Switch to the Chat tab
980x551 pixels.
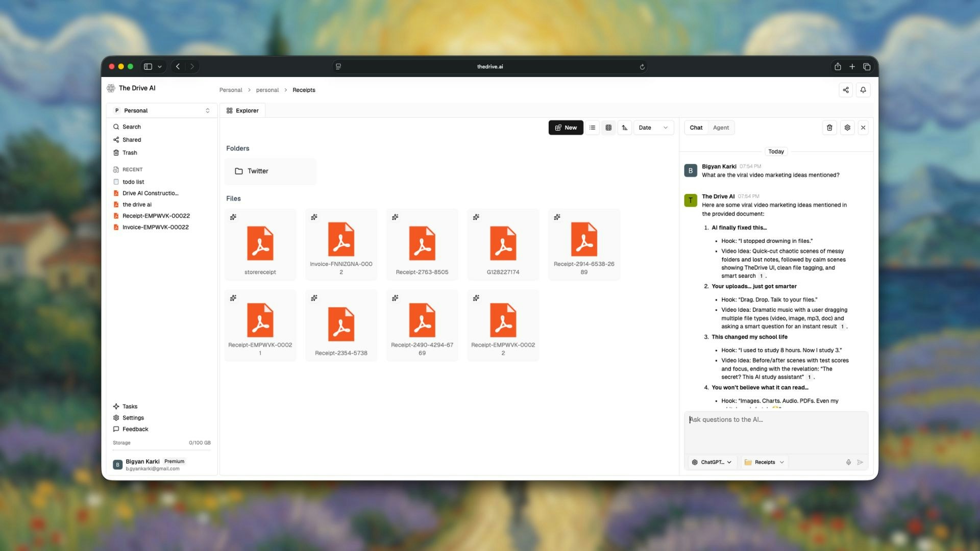tap(696, 128)
